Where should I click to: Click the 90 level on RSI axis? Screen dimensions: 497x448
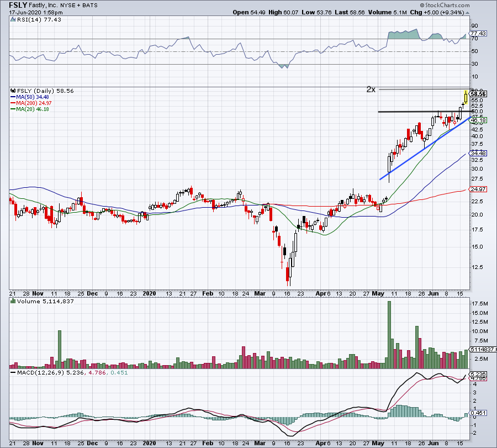coord(474,25)
